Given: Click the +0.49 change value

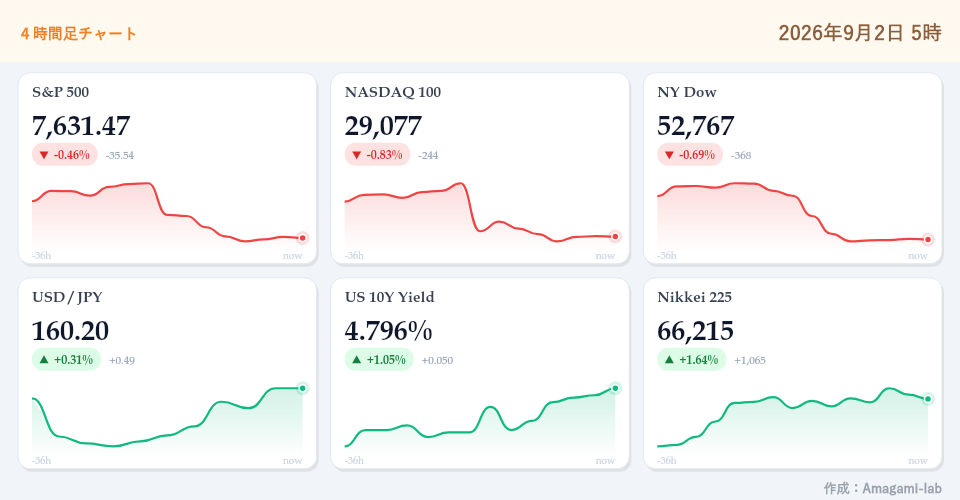Looking at the screenshot, I should click(122, 360).
